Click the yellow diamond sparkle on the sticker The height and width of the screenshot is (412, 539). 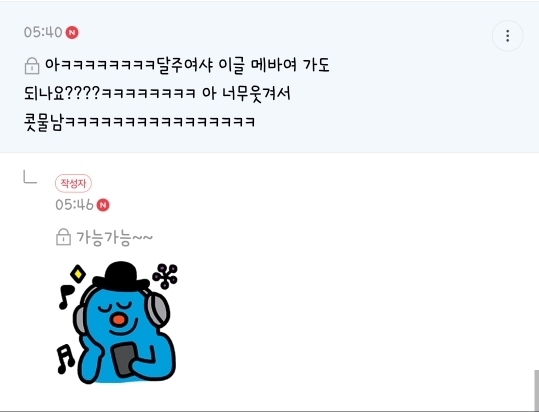[x=78, y=274]
